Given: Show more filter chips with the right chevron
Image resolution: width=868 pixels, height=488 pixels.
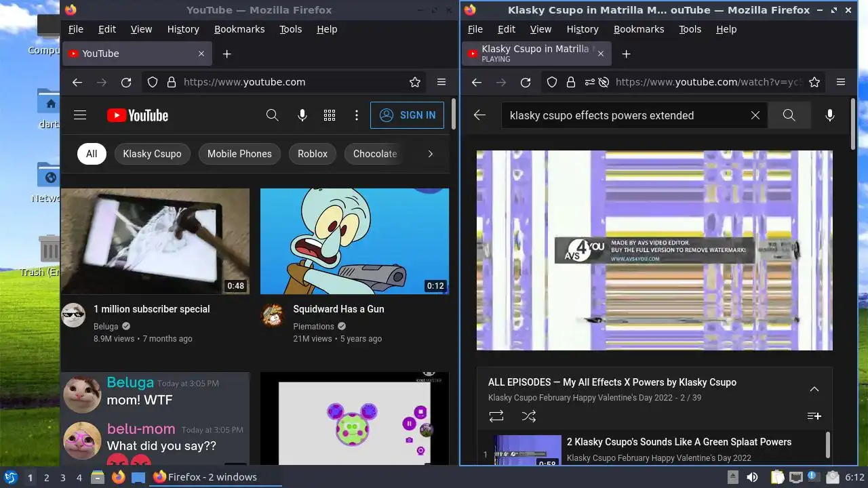Looking at the screenshot, I should (430, 154).
